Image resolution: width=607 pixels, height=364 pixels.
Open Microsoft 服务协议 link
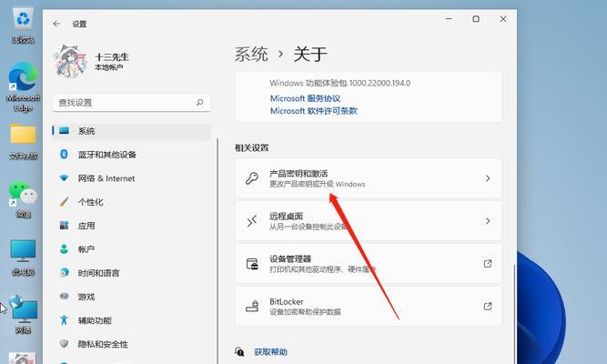(x=305, y=98)
